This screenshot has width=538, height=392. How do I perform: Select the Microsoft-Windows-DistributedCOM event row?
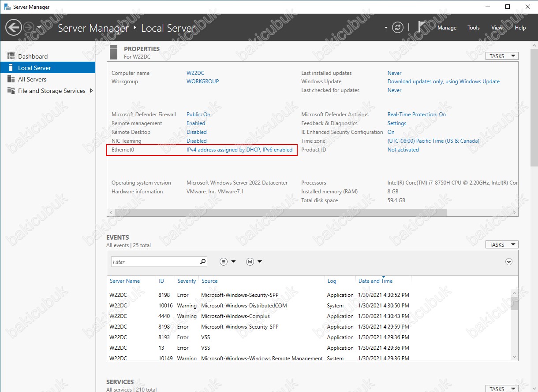coord(309,306)
